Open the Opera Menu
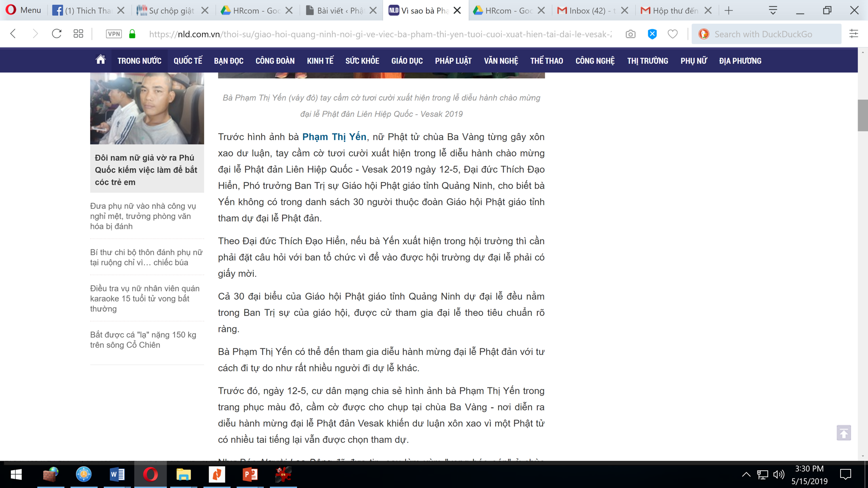 23,10
